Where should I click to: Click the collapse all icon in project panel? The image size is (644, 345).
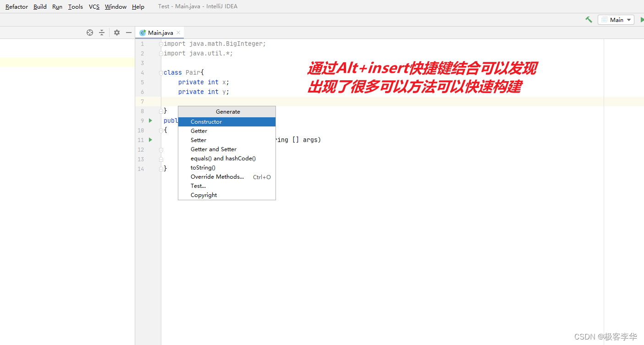point(102,33)
